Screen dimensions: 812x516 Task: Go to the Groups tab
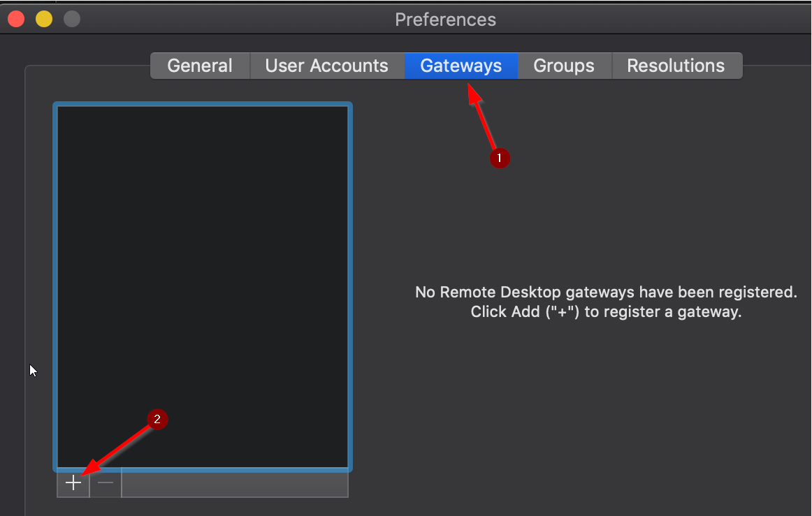click(564, 66)
